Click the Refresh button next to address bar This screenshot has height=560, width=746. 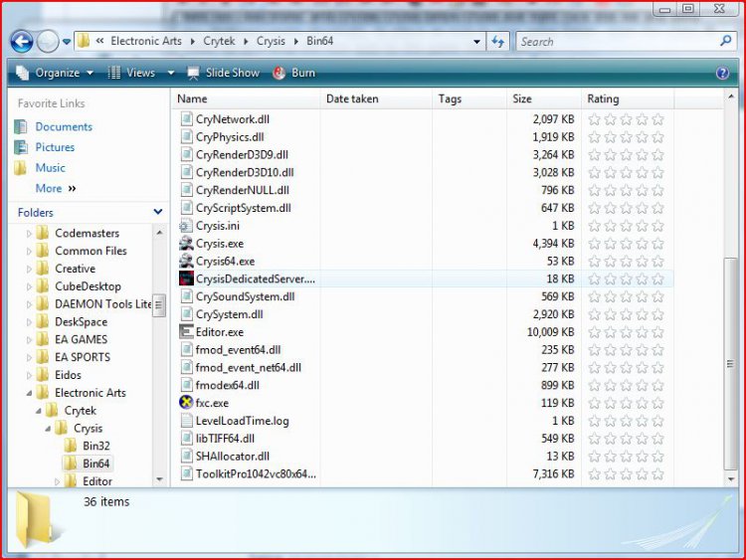[x=498, y=42]
